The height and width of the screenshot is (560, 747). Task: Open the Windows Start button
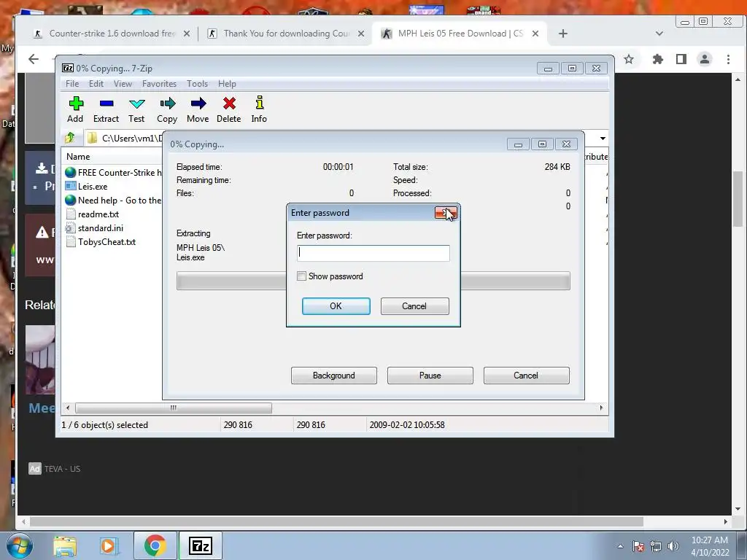(x=20, y=545)
